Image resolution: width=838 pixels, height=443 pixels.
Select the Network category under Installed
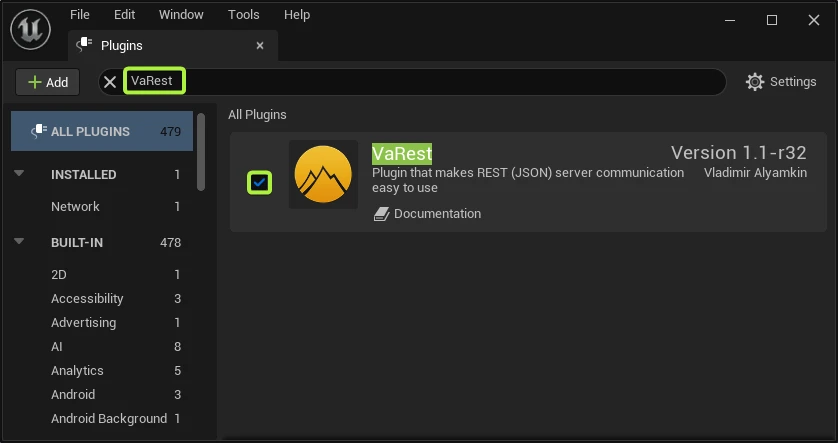pos(75,206)
